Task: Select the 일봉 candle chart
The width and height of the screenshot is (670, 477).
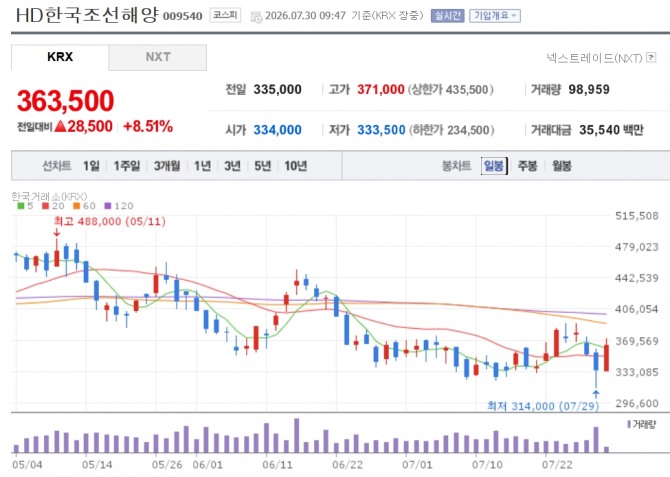Action: click(494, 166)
